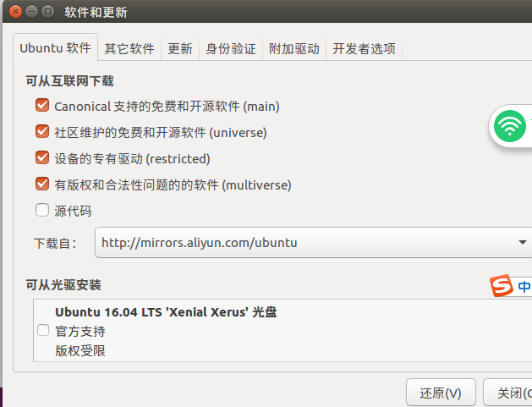Enable Ubuntu 16.04 Xenial Xerus CD source

[43, 330]
